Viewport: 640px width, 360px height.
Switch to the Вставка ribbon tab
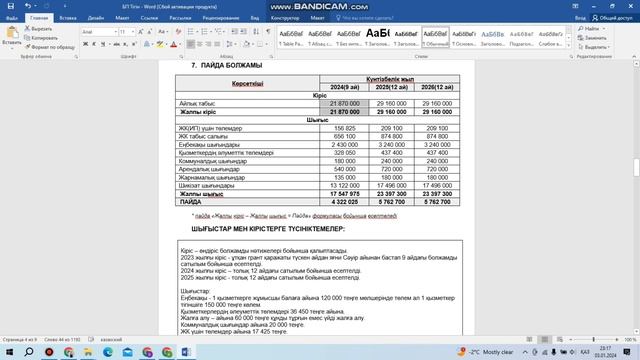point(68,18)
